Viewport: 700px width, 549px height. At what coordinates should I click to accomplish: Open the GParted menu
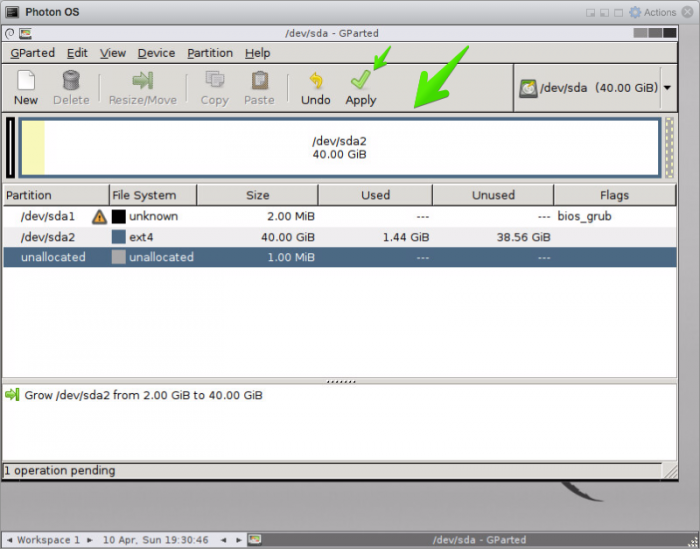point(33,53)
